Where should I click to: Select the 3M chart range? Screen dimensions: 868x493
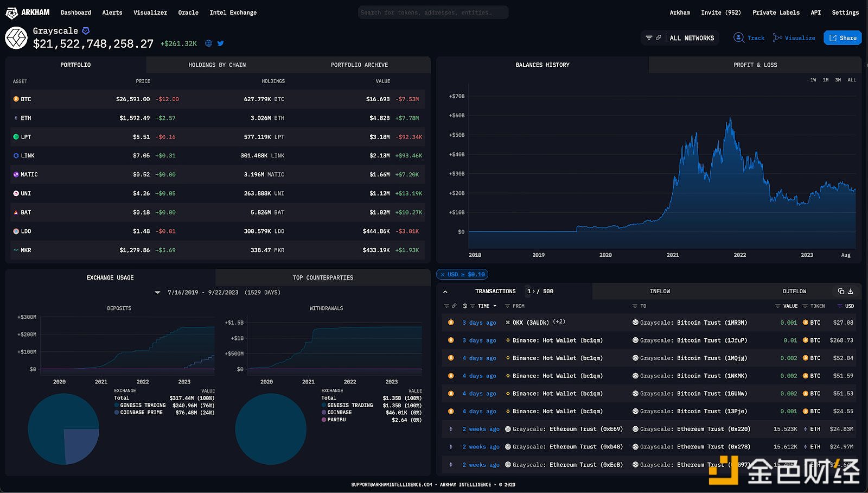[x=838, y=80]
